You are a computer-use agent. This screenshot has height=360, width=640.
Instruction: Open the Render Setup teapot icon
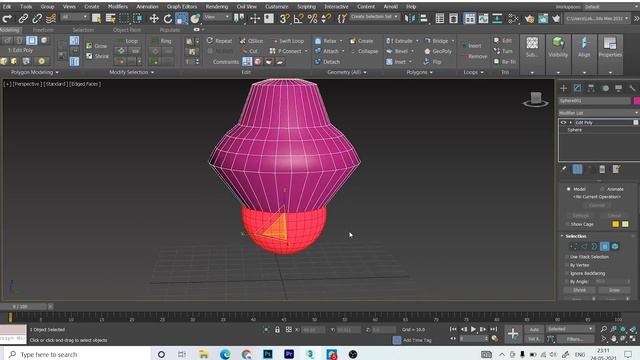pyautogui.click(x=529, y=18)
